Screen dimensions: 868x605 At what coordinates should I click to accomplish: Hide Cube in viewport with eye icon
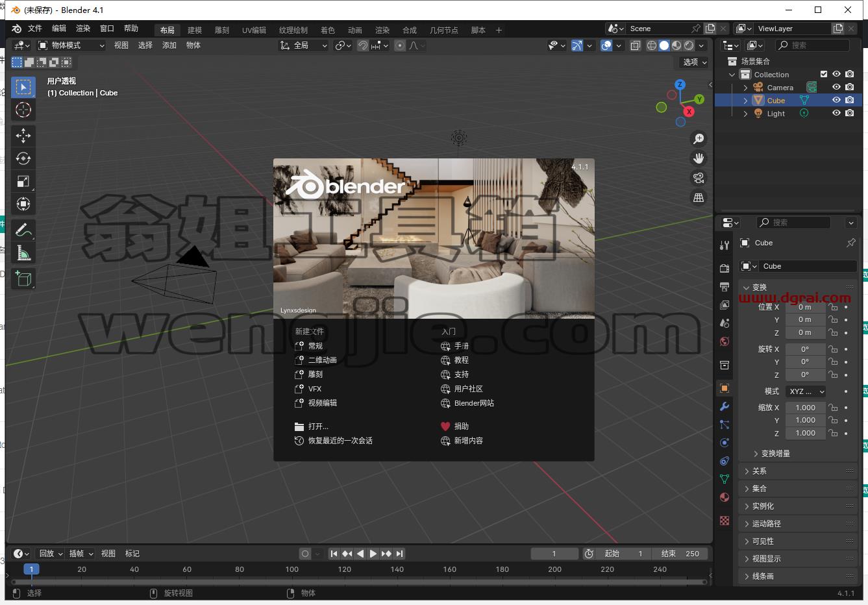pos(836,100)
